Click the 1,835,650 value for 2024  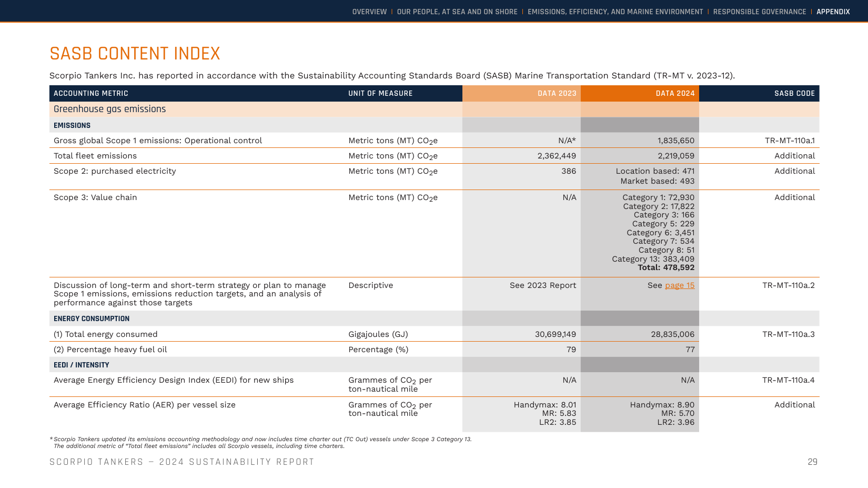click(x=676, y=141)
